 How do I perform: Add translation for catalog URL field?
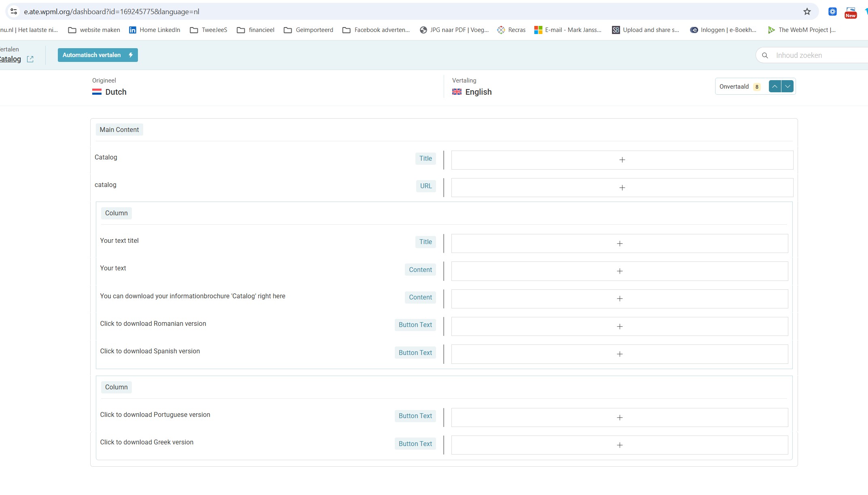(x=622, y=188)
